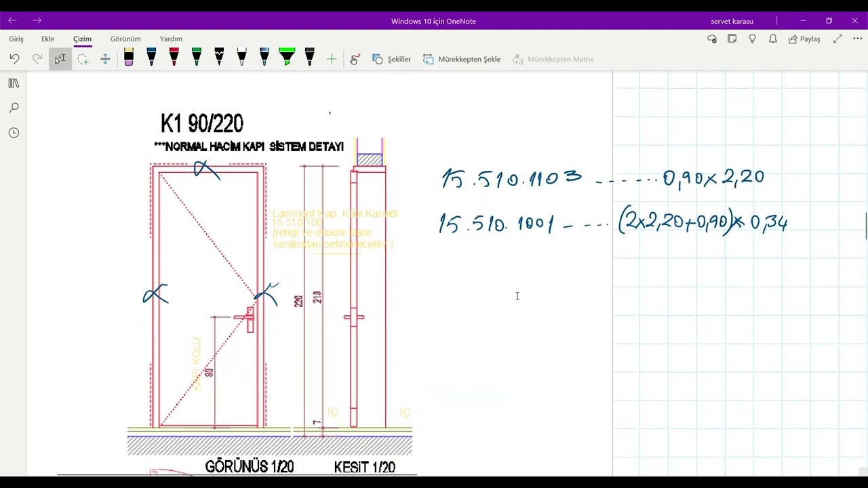Screen dimensions: 868x488
Task: Activate the lasso select tool
Action: point(83,59)
